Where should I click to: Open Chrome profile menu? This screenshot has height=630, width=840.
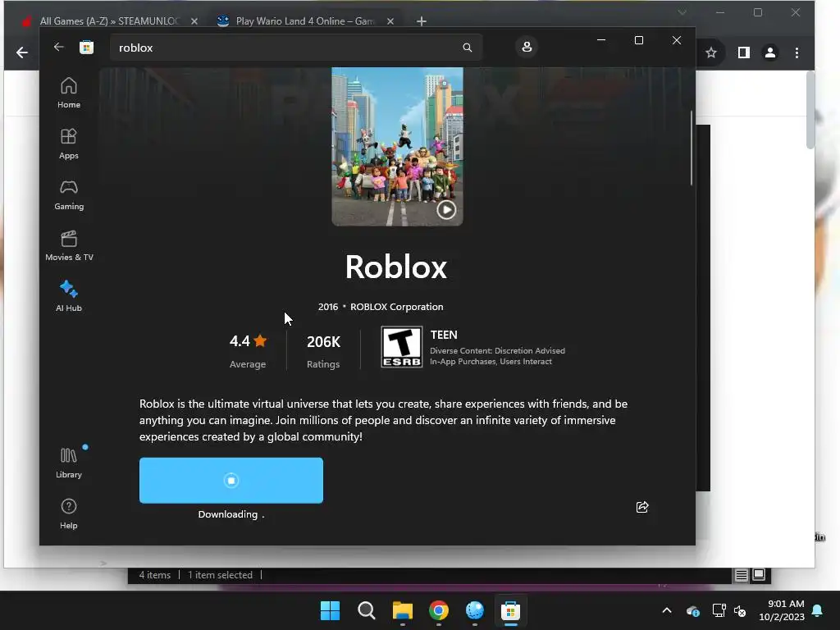pyautogui.click(x=770, y=52)
